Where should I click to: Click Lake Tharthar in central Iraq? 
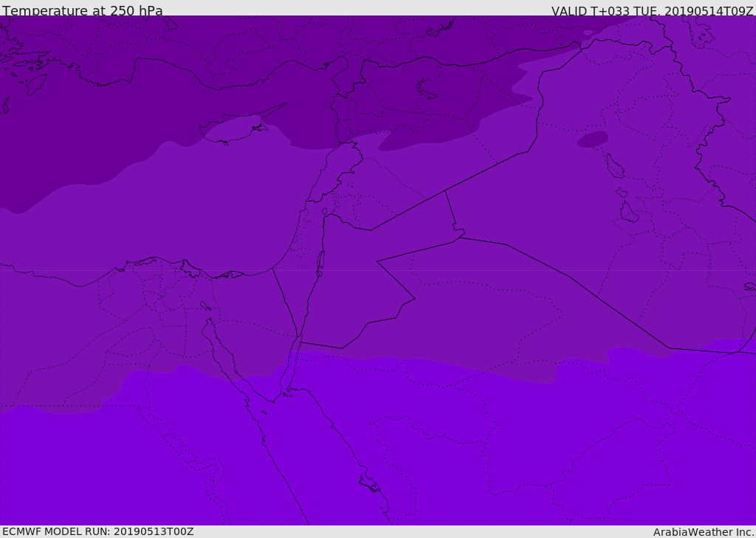point(615,166)
